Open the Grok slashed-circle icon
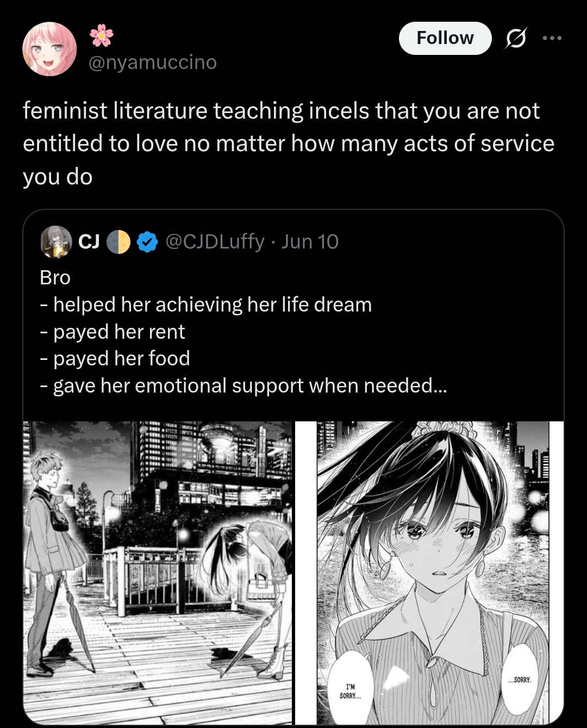Viewport: 587px width, 728px height. (516, 38)
